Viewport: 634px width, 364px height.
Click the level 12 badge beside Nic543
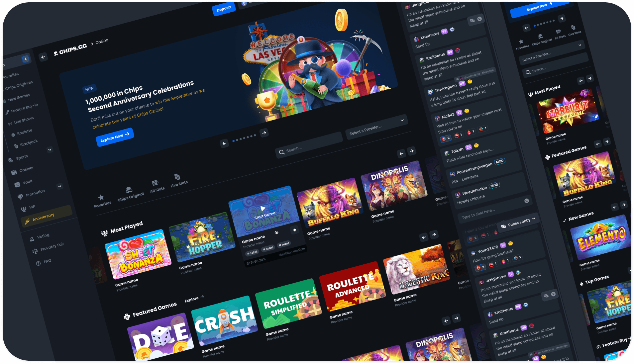click(x=459, y=113)
